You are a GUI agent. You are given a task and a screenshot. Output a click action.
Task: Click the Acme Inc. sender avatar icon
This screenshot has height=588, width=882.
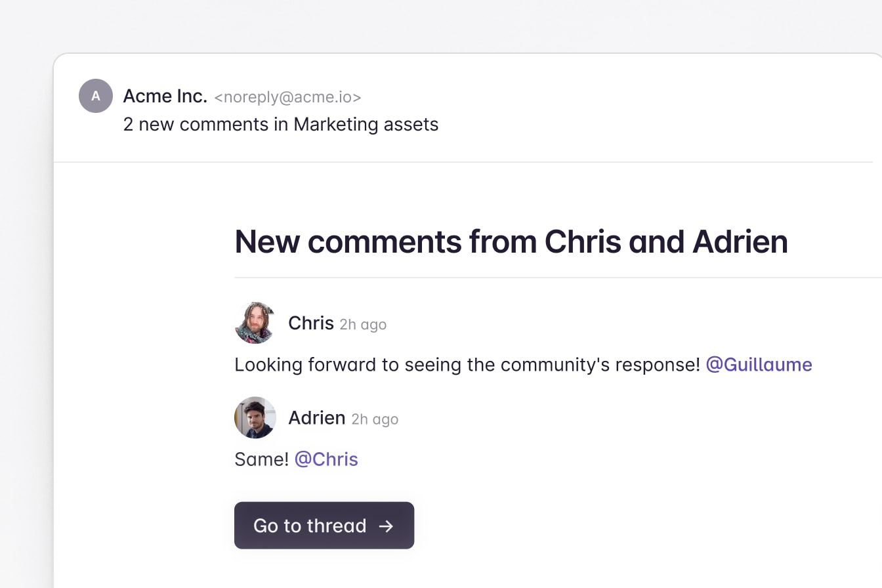(x=96, y=96)
